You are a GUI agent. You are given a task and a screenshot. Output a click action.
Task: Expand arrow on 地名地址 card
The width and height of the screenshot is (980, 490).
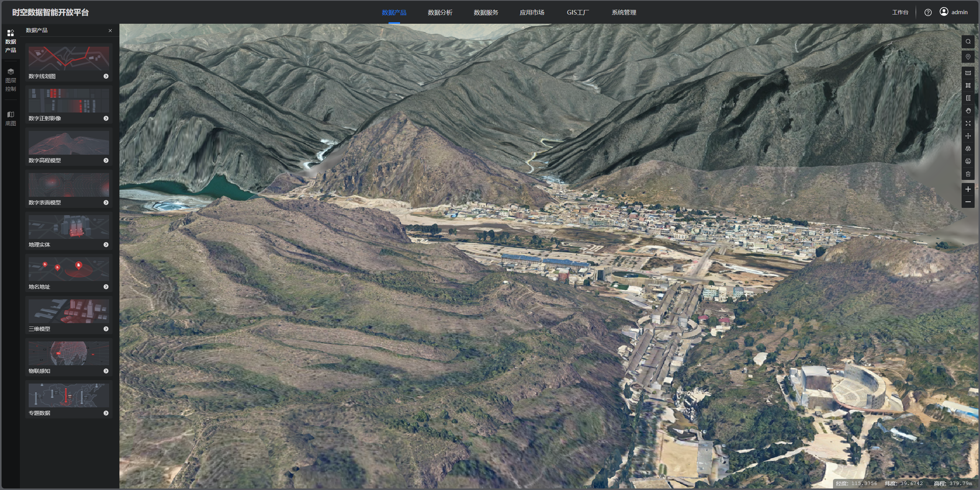[106, 287]
